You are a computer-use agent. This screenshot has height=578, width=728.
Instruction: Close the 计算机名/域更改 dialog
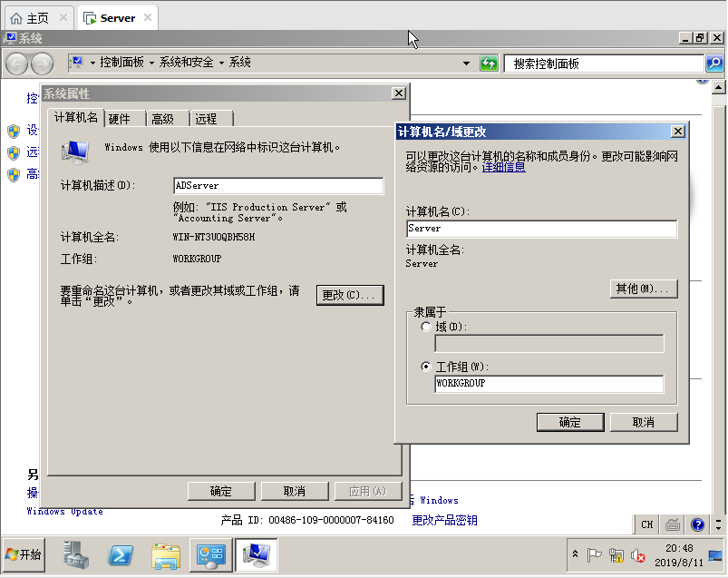(x=678, y=132)
